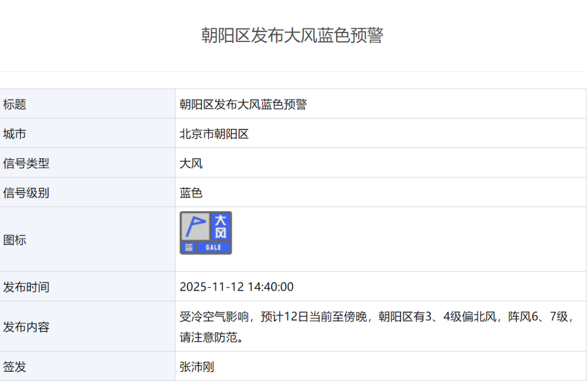
Task: Click the page heading 朝阳区发布大风蓝色预警
Action: coord(293,35)
